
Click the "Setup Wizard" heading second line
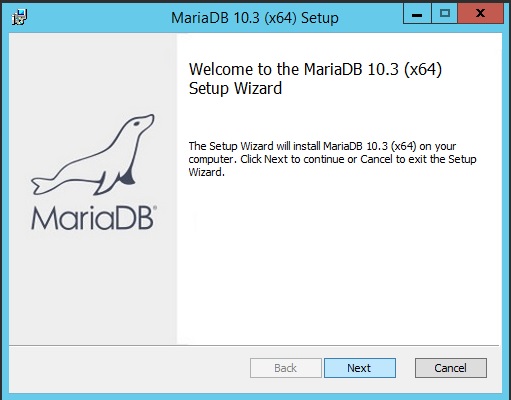[x=235, y=88]
